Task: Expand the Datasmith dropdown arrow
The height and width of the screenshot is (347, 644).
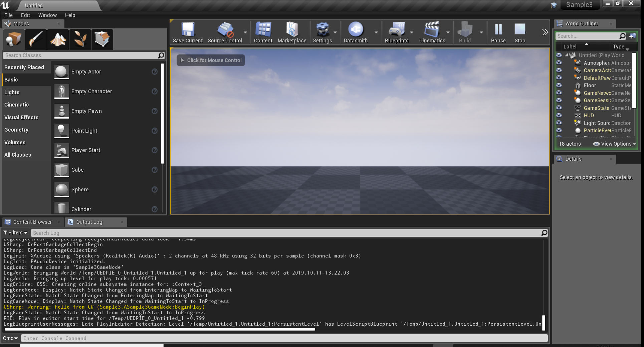Action: tap(376, 32)
